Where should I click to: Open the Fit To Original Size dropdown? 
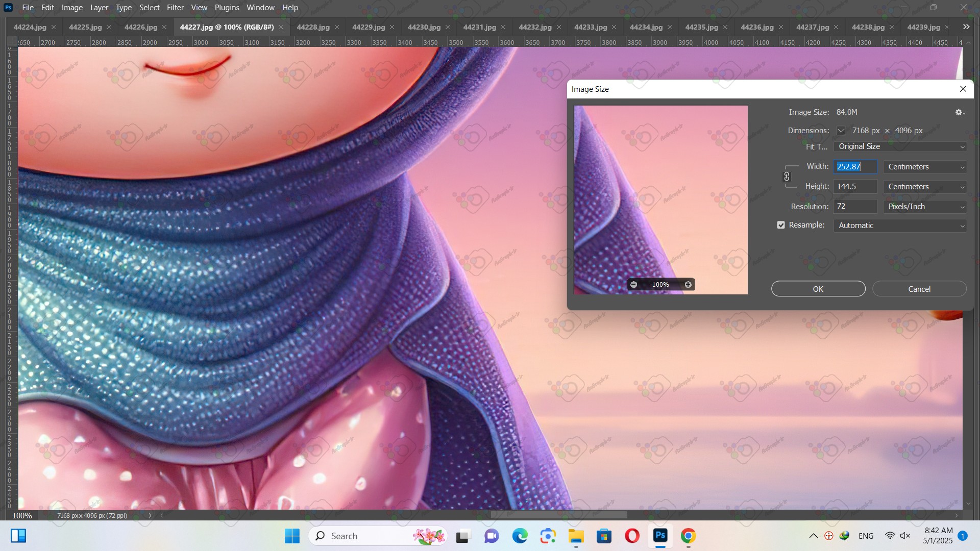tap(900, 146)
